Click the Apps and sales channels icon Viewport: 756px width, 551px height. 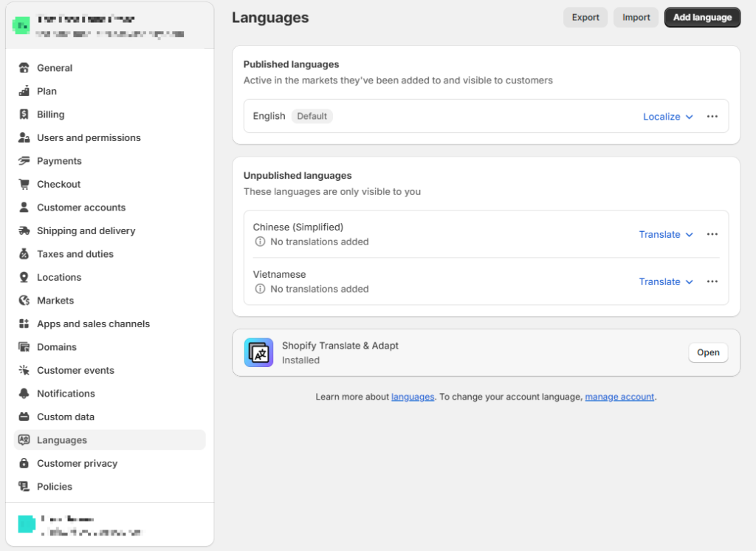[24, 324]
